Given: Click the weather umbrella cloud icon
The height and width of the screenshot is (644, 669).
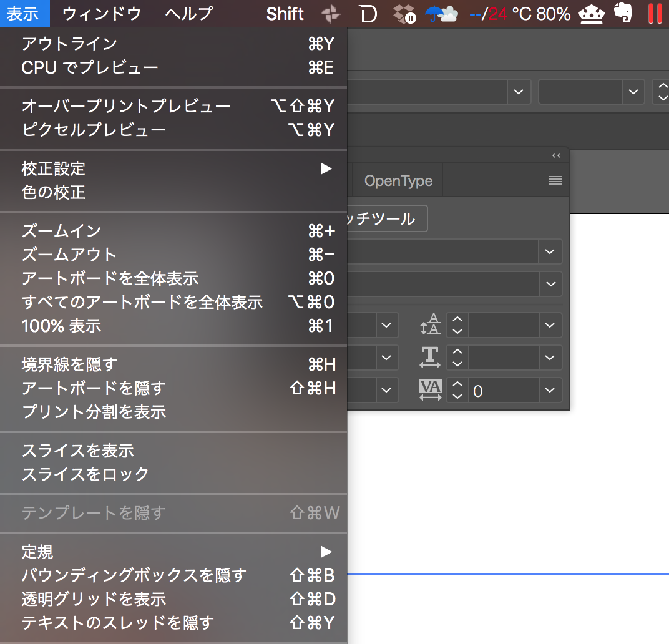Looking at the screenshot, I should tap(441, 14).
